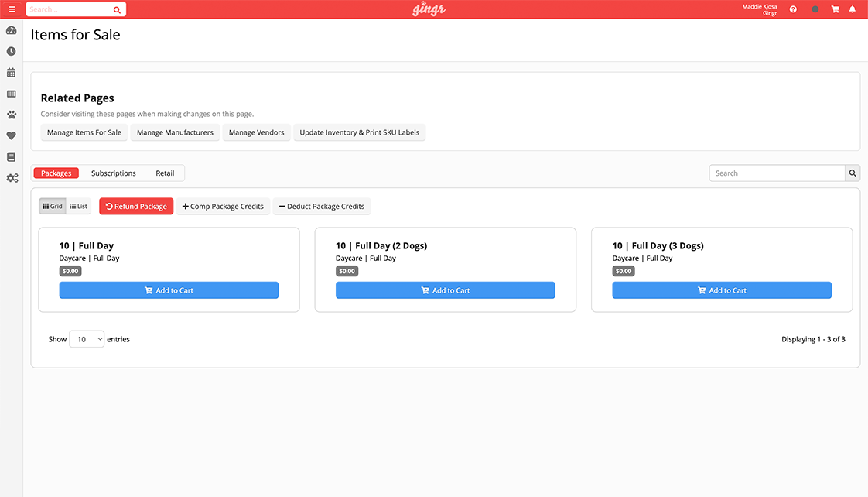Screen dimensions: 868x497
Task: Open Manage Manufacturers page
Action: tap(175, 132)
